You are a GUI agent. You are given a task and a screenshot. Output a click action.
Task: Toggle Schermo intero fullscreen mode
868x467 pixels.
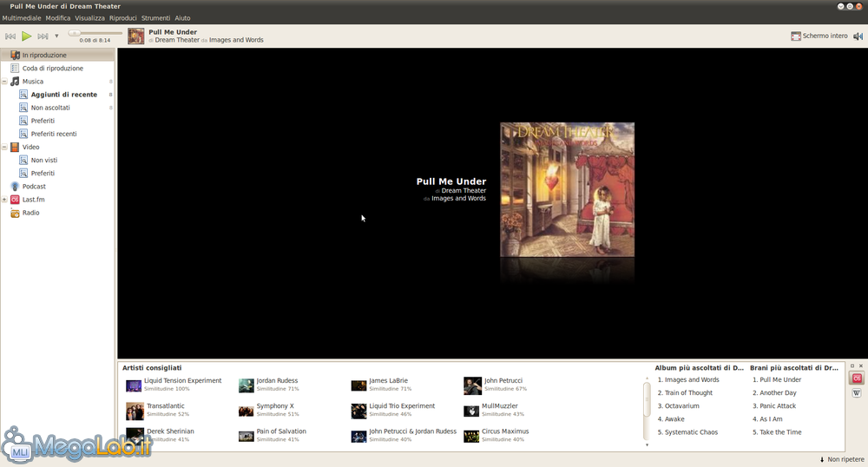819,36
